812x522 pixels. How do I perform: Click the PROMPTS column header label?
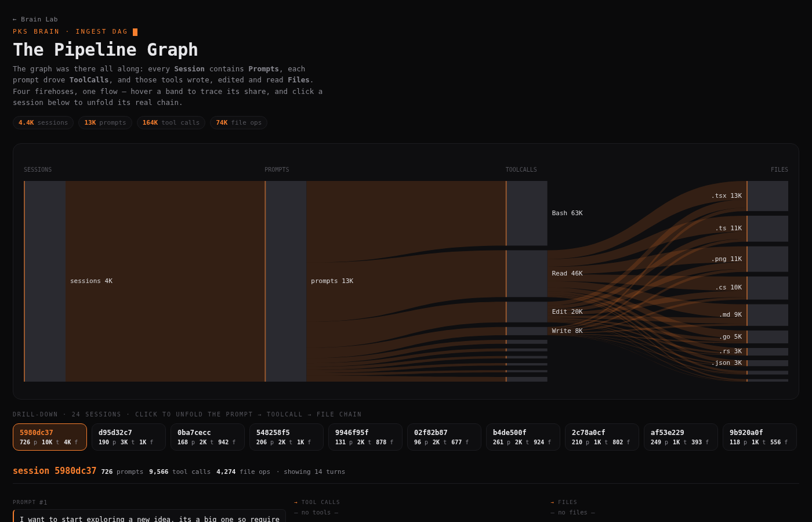click(x=277, y=170)
